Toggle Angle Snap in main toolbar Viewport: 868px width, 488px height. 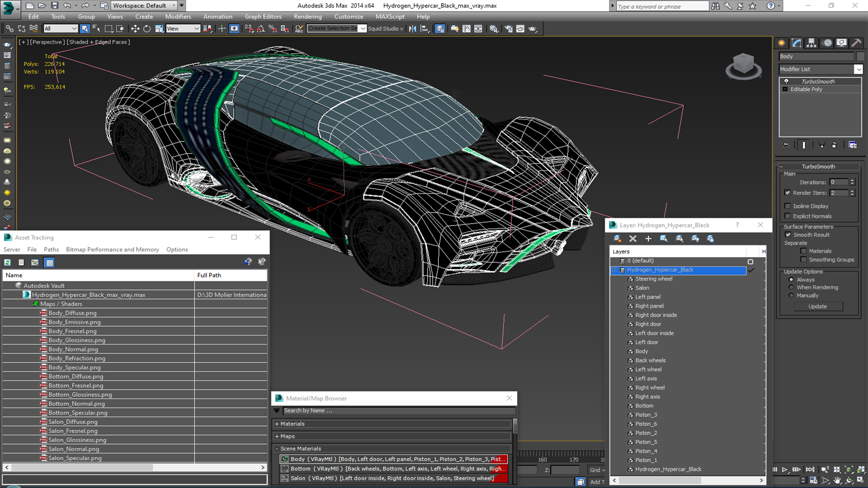[261, 28]
